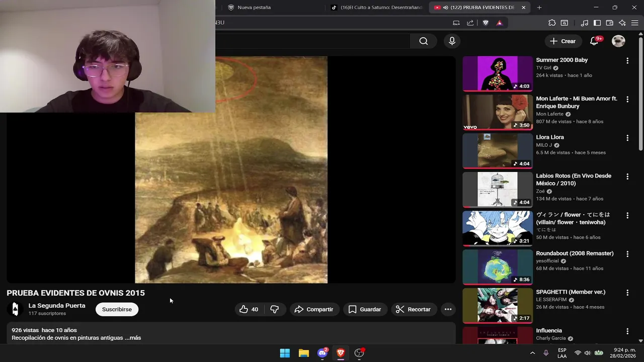Open Brave Leo AI sparkle icon

(622, 23)
